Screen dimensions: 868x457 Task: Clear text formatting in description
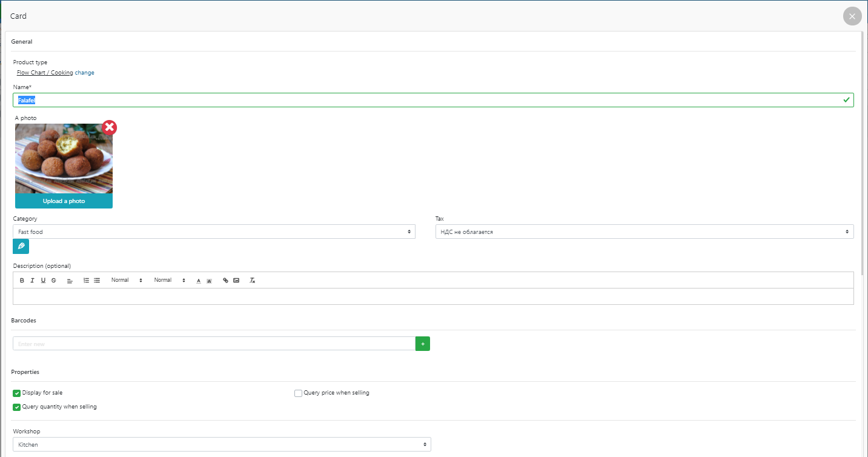click(x=253, y=281)
